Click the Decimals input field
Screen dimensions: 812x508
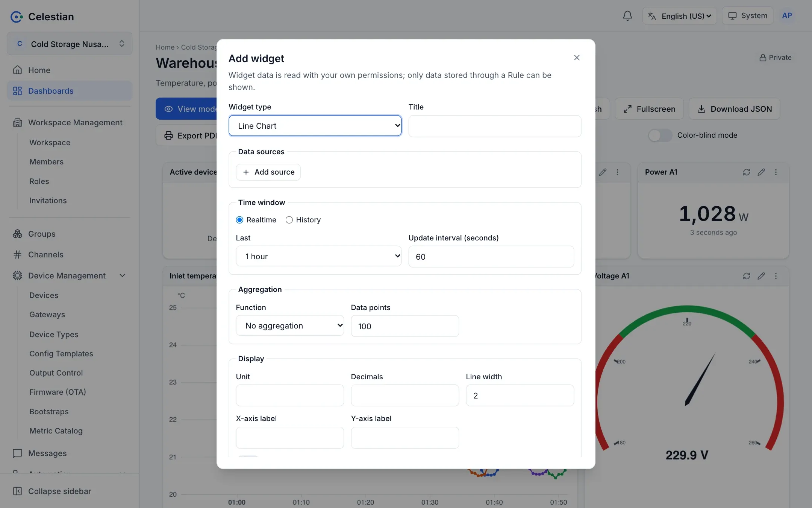[x=405, y=395]
